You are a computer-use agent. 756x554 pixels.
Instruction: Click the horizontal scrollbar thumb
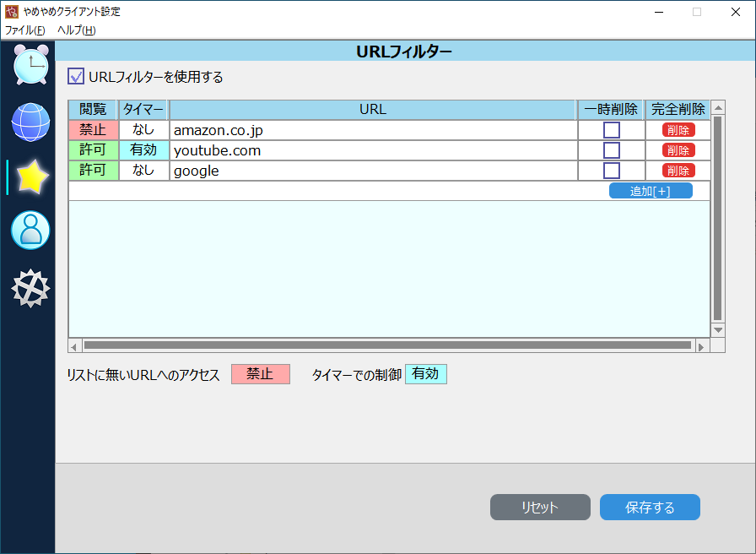tap(387, 345)
